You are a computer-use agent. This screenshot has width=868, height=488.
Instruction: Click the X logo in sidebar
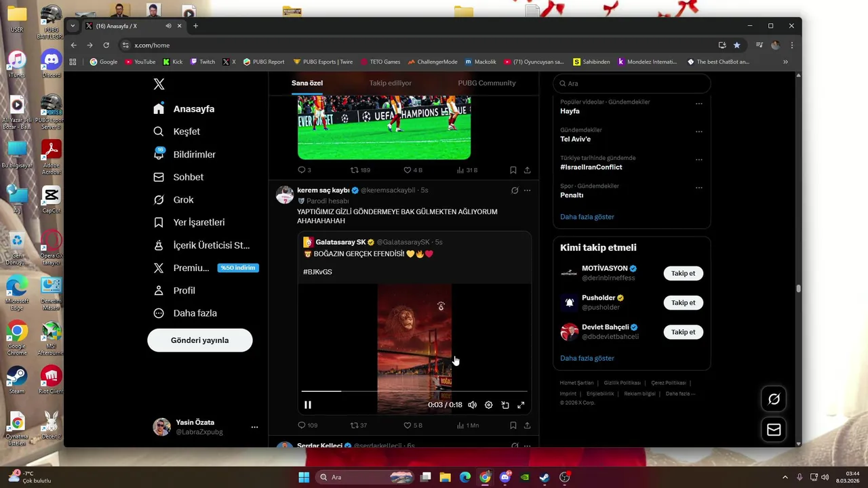coord(159,84)
